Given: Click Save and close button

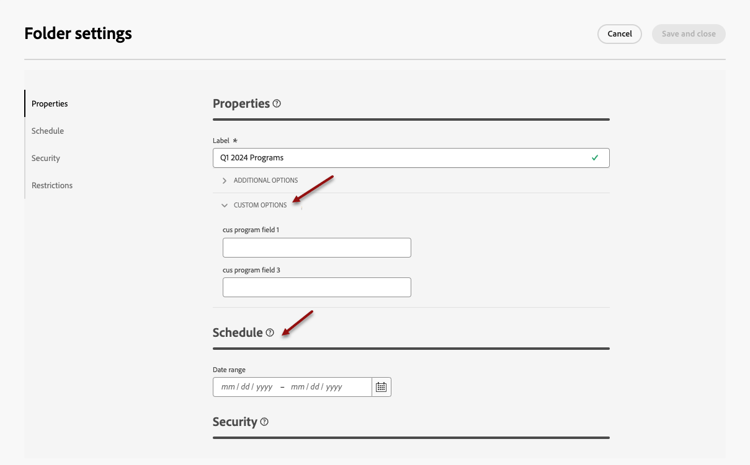Looking at the screenshot, I should point(689,34).
